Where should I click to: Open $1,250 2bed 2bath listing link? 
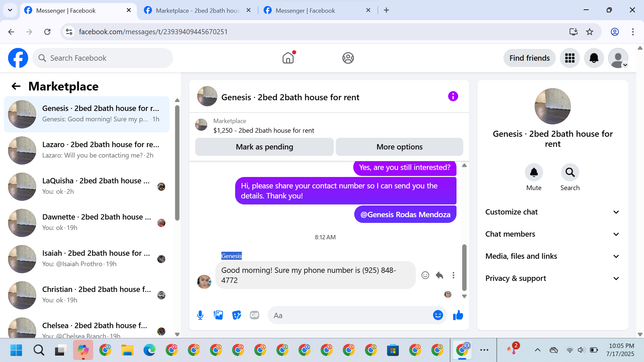click(x=264, y=130)
